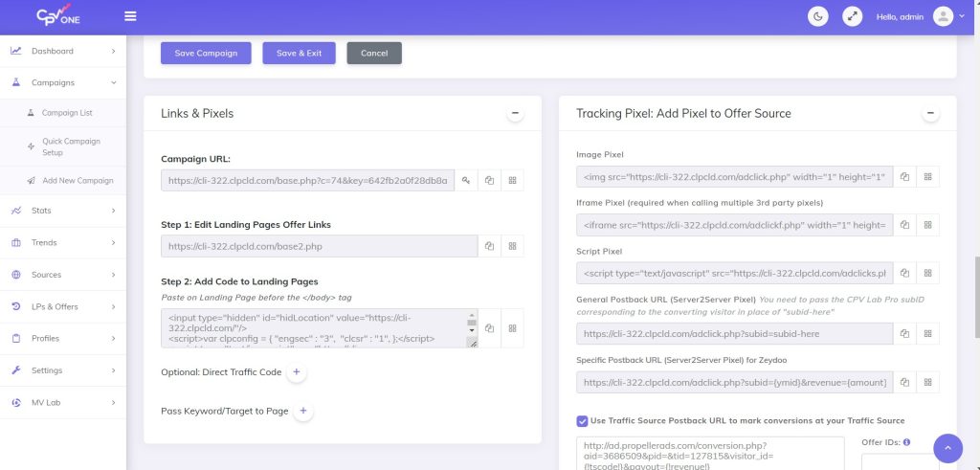Open the admin user avatar menu
The image size is (980, 470).
click(943, 17)
